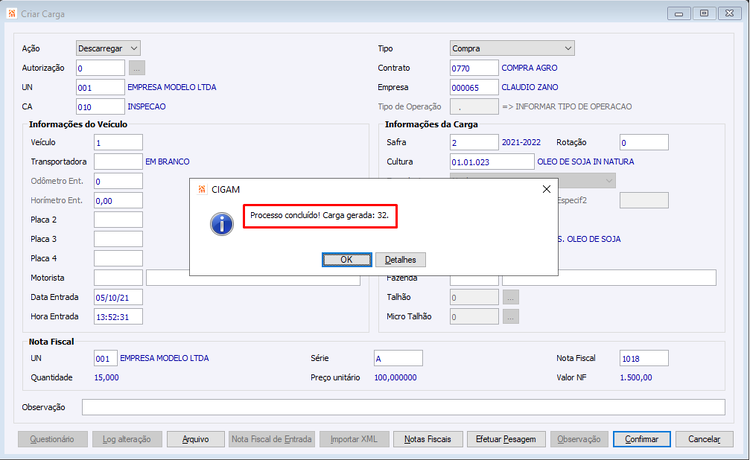Confirm the message with the OK button
Screen dimensions: 750x460
(x=347, y=260)
